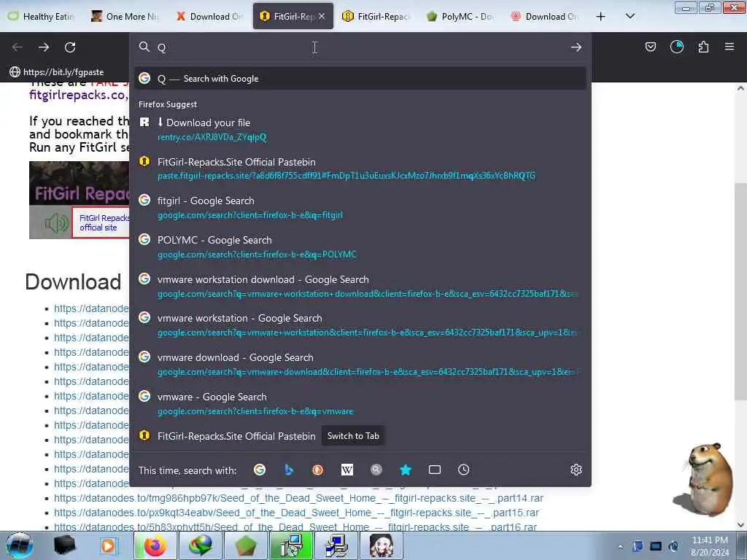Select 'vmware download - Google Search' suggestion
The image size is (747, 560).
360,365
